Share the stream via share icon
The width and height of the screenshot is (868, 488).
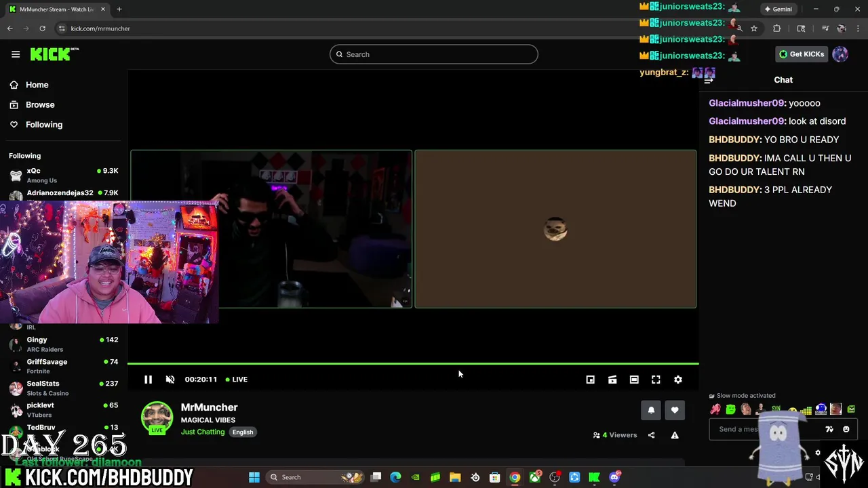tap(651, 435)
